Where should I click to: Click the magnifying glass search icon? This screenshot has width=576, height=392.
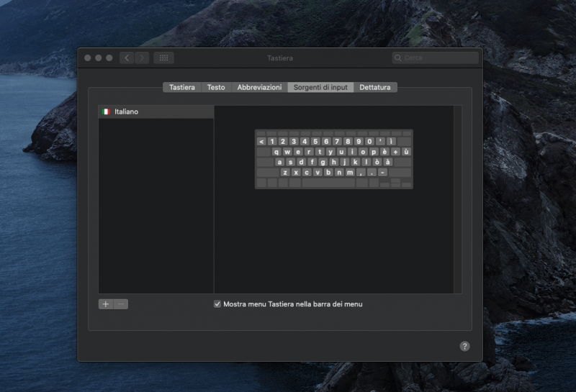coord(398,58)
